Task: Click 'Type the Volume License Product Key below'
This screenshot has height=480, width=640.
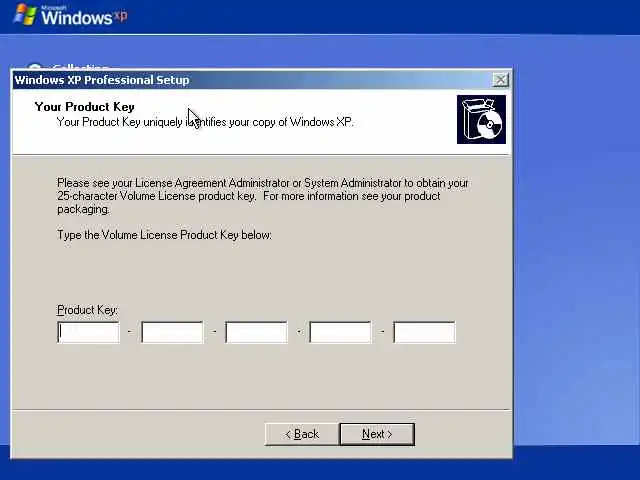Action: click(x=164, y=235)
